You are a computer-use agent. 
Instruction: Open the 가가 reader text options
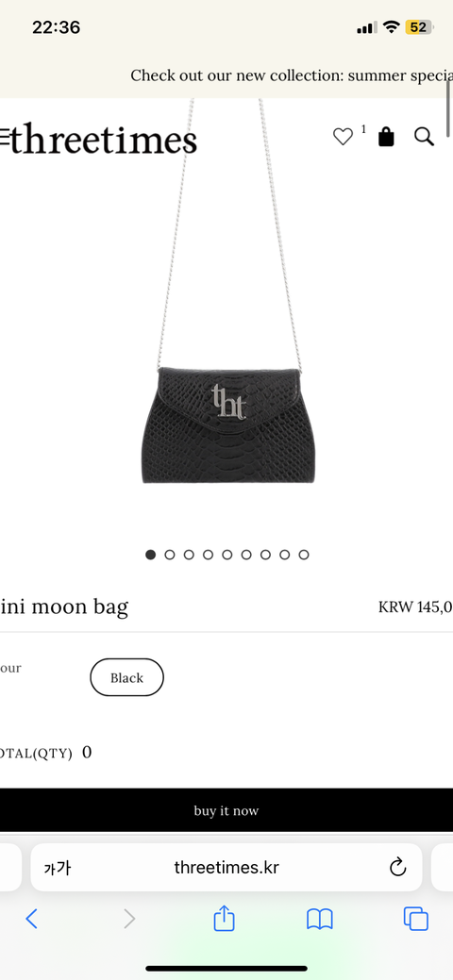pyautogui.click(x=57, y=868)
